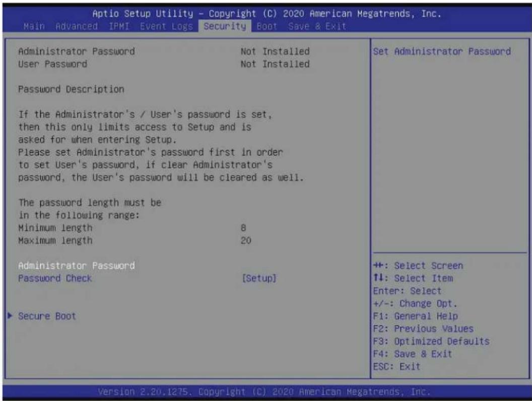Click the Minimum length label

click(x=55, y=227)
